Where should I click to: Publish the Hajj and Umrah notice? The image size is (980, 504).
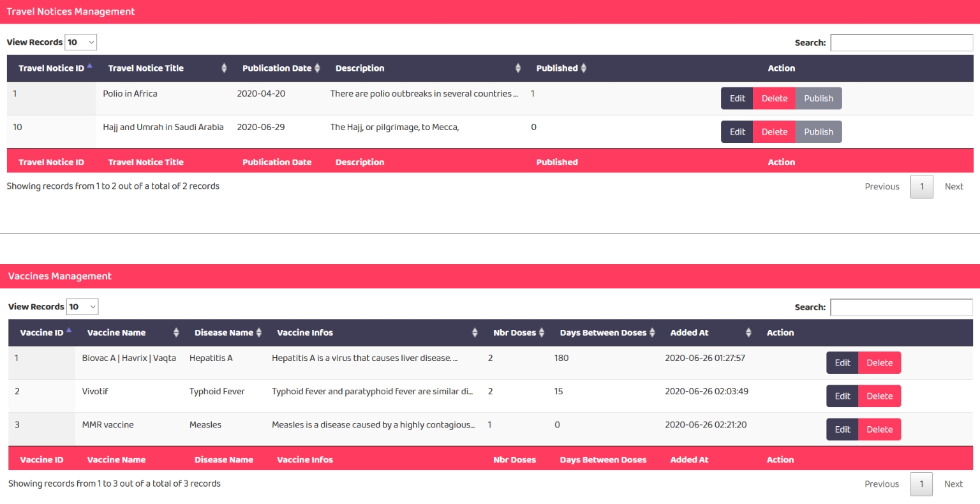point(819,132)
